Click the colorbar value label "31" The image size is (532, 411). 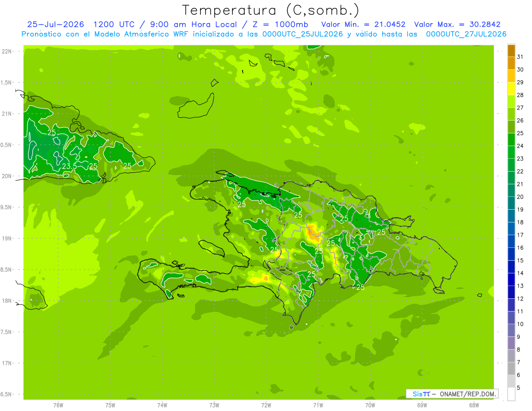(x=520, y=57)
